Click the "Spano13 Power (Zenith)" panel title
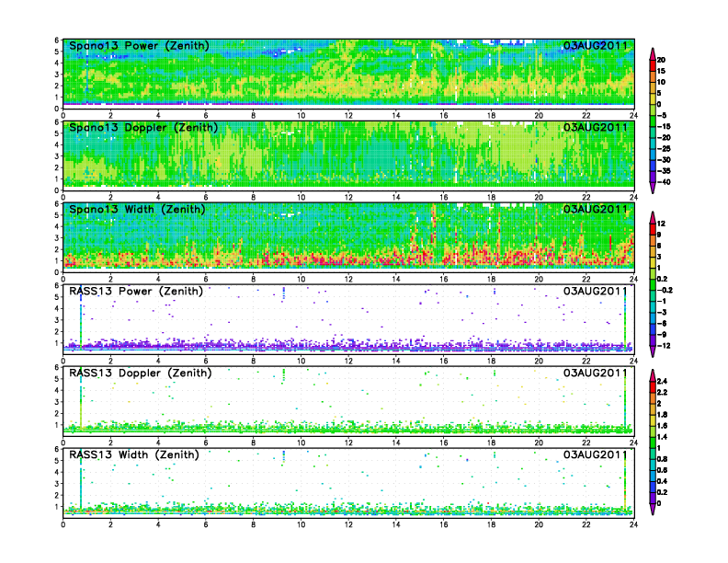The width and height of the screenshot is (728, 563). click(139, 45)
